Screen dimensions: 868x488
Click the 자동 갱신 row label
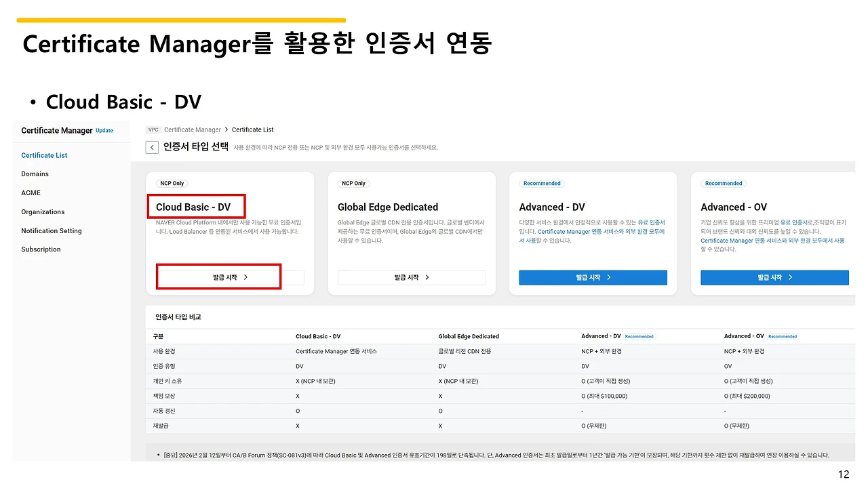pos(164,411)
